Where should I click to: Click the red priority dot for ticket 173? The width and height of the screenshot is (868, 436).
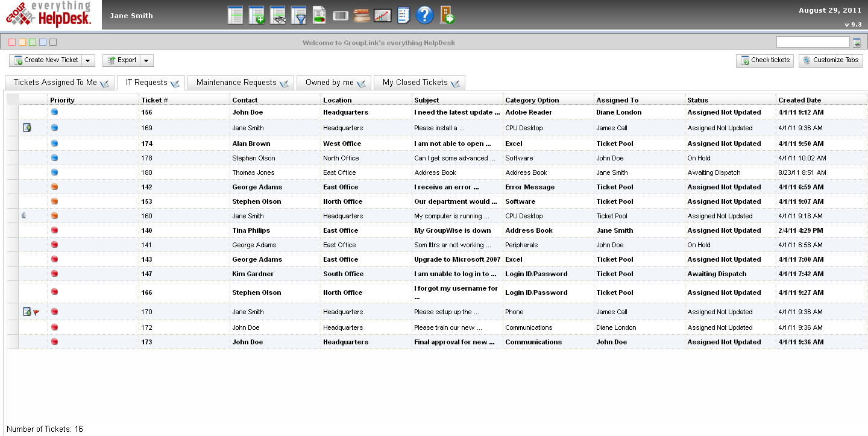click(x=54, y=341)
